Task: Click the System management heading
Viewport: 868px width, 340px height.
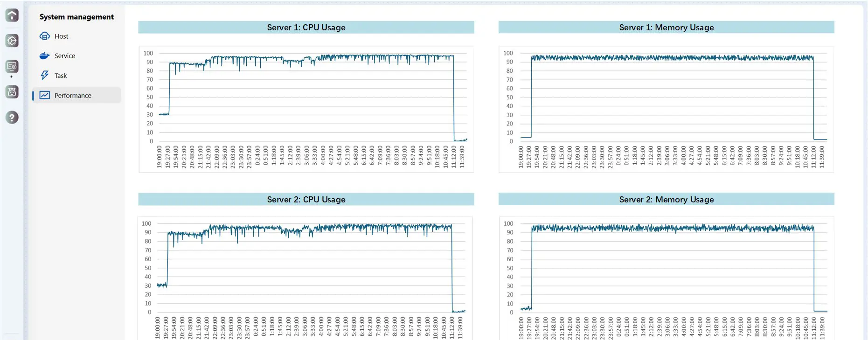Action: coord(76,17)
